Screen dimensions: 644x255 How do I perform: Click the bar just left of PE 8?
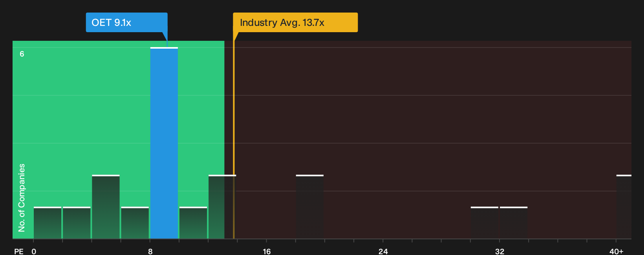(135, 222)
